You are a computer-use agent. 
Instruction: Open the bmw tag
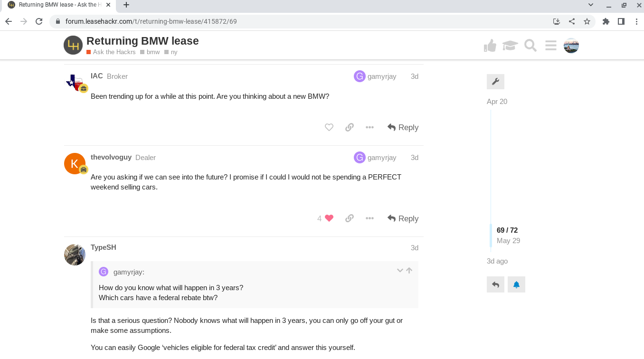point(150,52)
